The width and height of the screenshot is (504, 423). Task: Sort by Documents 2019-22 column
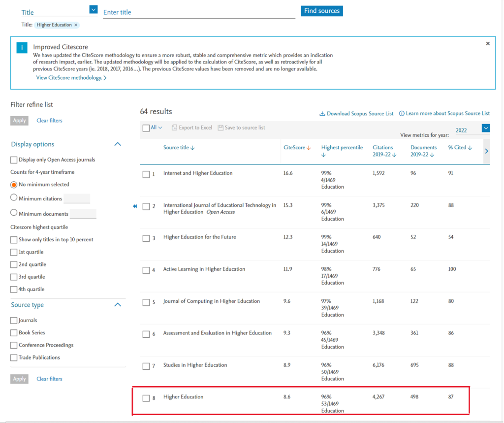[423, 151]
